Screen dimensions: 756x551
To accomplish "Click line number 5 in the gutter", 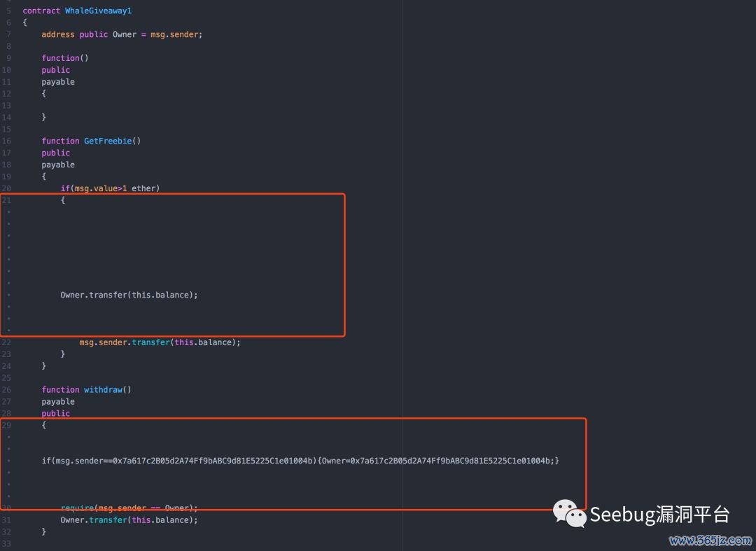I will 8,11.
